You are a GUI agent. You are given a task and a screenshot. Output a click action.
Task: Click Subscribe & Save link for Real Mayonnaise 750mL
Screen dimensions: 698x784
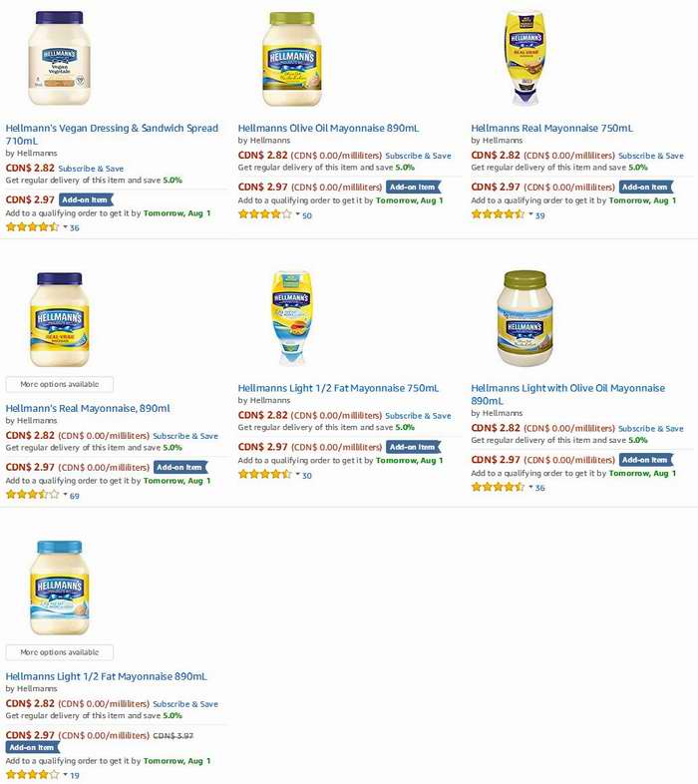click(650, 156)
